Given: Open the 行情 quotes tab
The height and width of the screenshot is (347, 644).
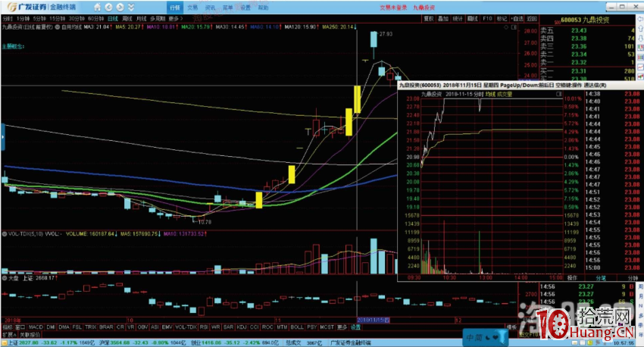Looking at the screenshot, I should point(175,8).
